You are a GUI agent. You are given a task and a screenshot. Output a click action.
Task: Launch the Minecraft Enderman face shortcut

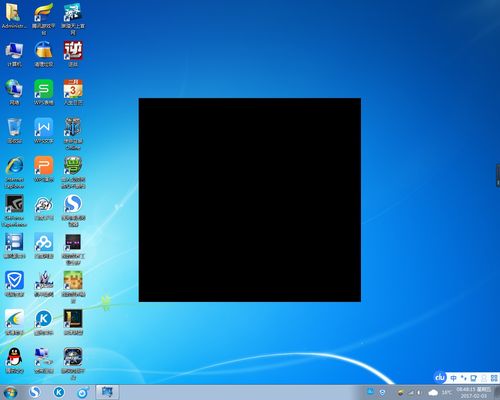[x=73, y=242]
